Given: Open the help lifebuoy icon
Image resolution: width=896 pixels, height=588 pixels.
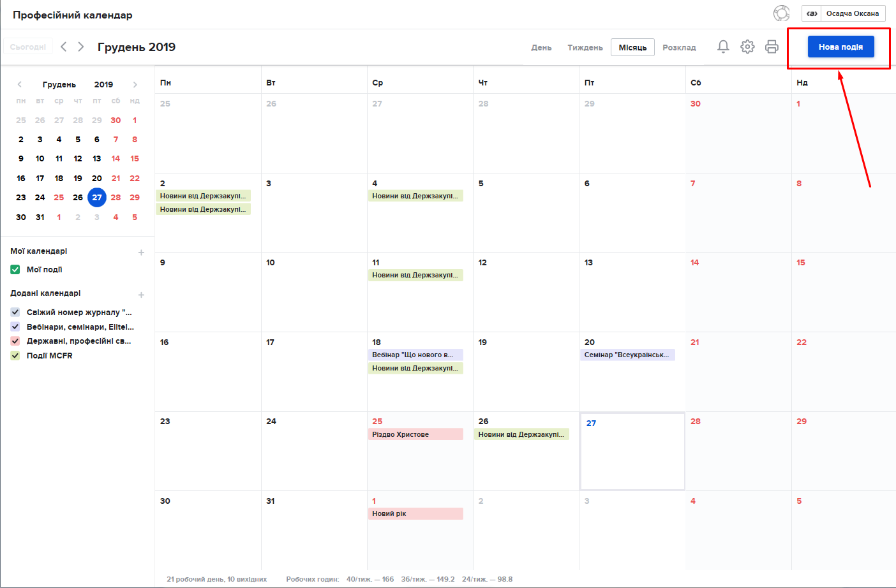Looking at the screenshot, I should pyautogui.click(x=781, y=13).
